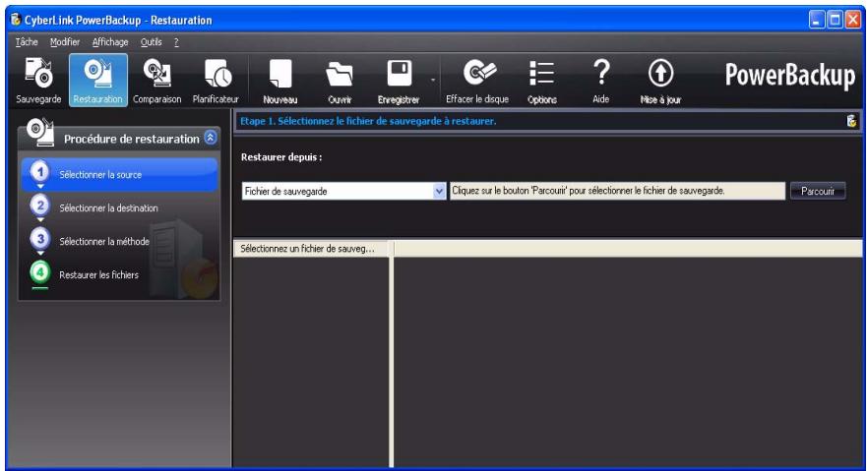Click the Procédure de restauration disc icon
Screen dimensions: 868x471
coord(40,133)
